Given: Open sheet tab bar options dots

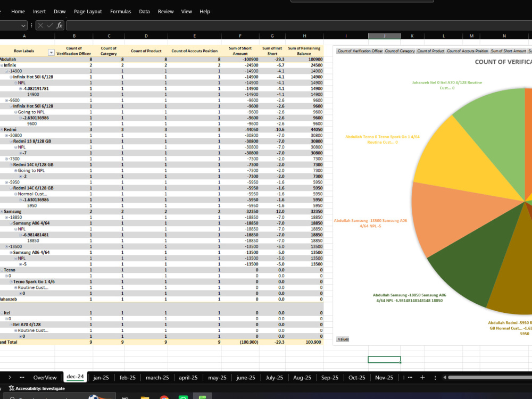Looking at the screenshot, I should [435, 377].
